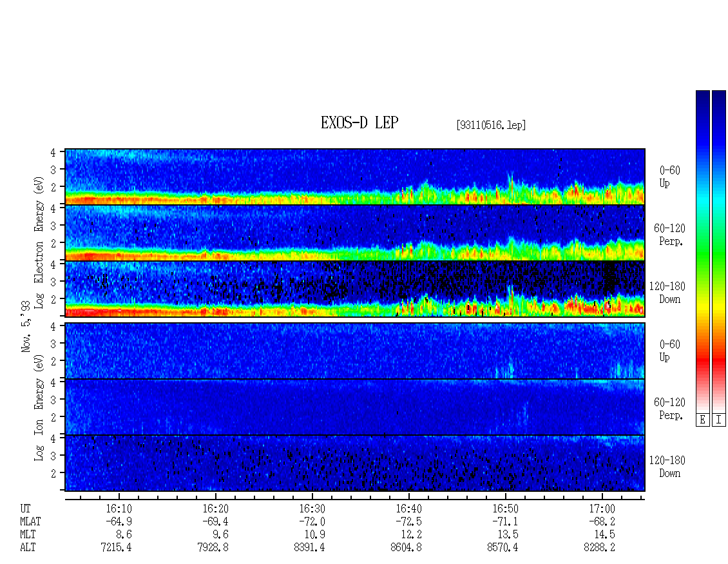Click the boxed I label under the color bar

click(719, 420)
